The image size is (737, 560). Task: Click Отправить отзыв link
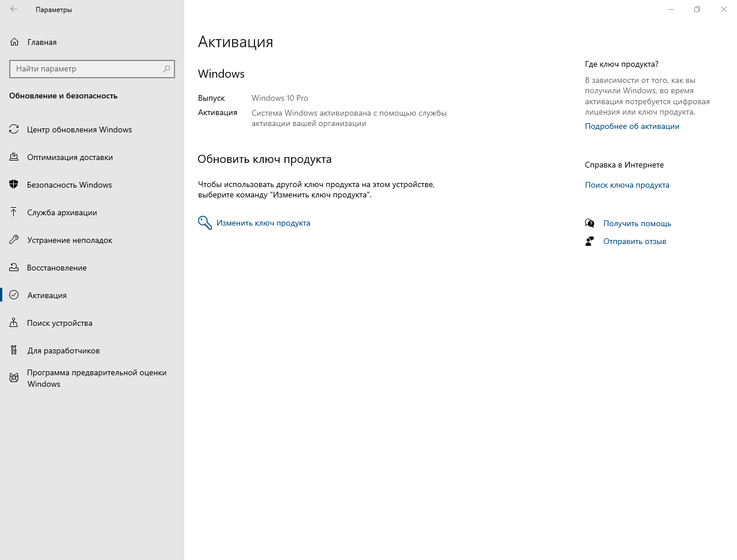(x=635, y=241)
